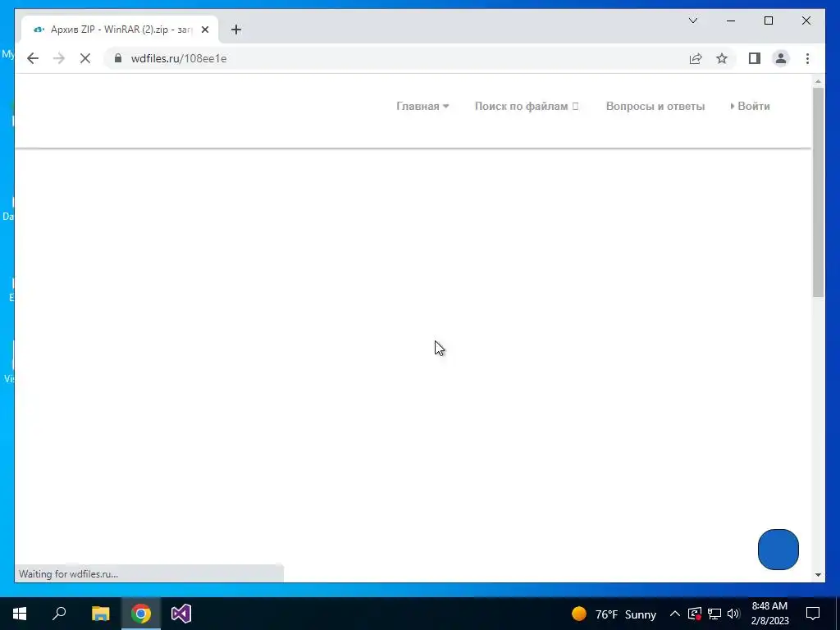The width and height of the screenshot is (840, 630).
Task: Open the Chrome profile menu
Action: click(x=781, y=58)
